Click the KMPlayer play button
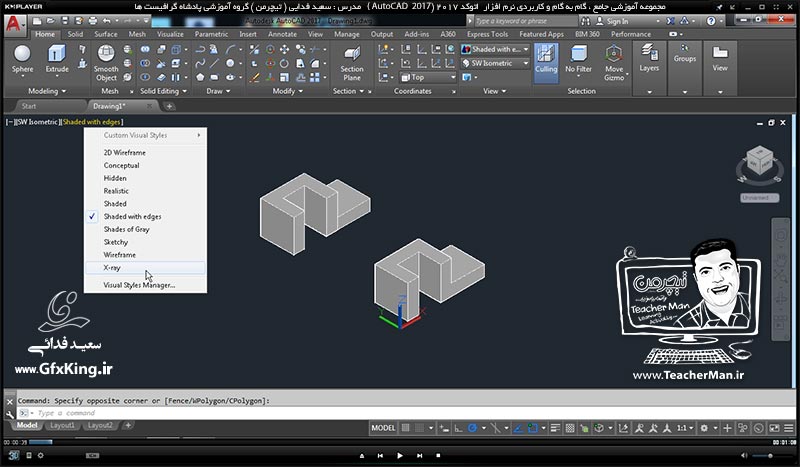 (400, 455)
